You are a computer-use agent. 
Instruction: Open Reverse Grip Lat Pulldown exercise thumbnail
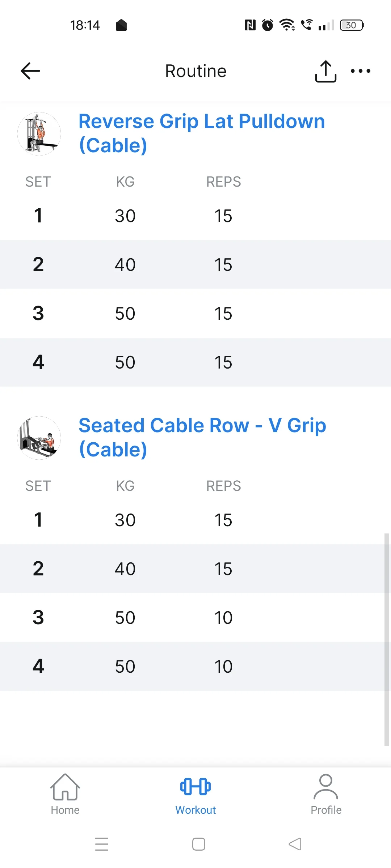coord(39,134)
